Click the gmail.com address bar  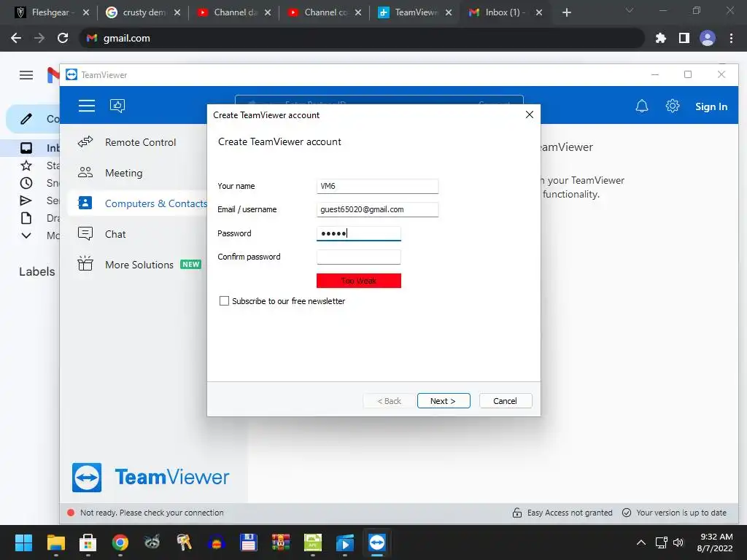362,38
